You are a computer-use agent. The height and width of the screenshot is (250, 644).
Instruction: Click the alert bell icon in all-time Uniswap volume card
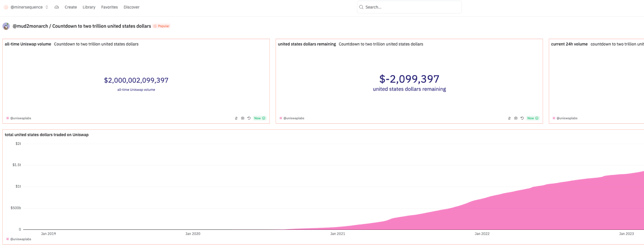(x=236, y=118)
